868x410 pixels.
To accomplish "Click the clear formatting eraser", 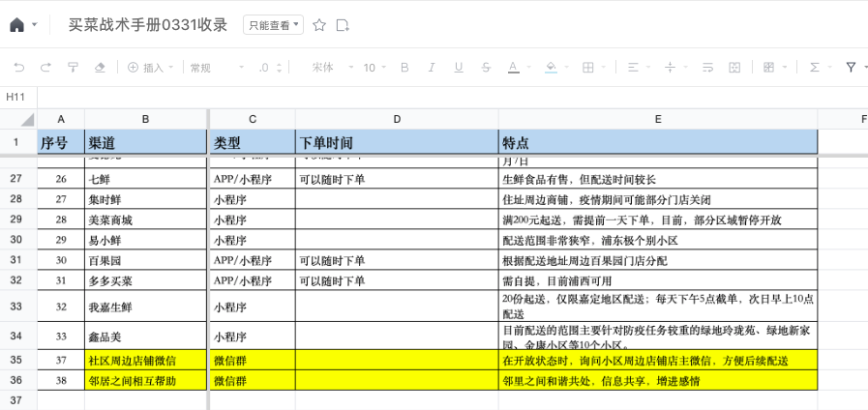I will (100, 68).
